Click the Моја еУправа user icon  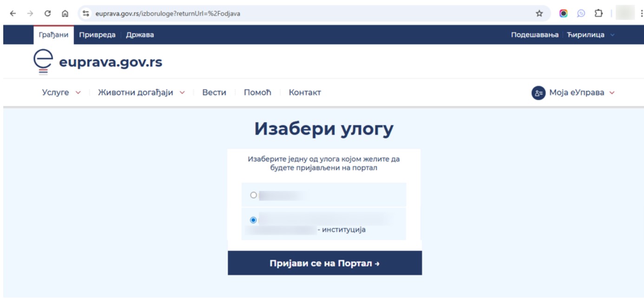538,92
